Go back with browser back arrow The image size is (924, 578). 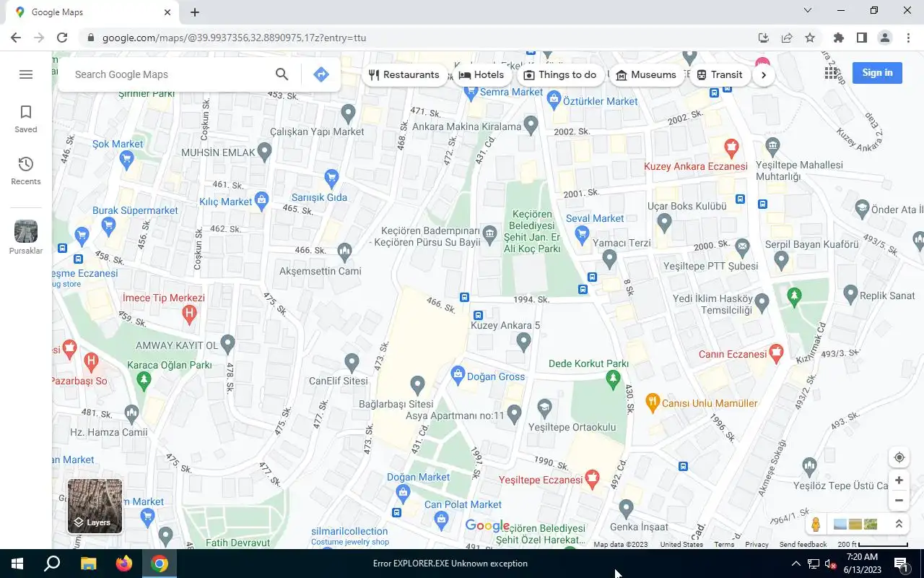(x=16, y=38)
